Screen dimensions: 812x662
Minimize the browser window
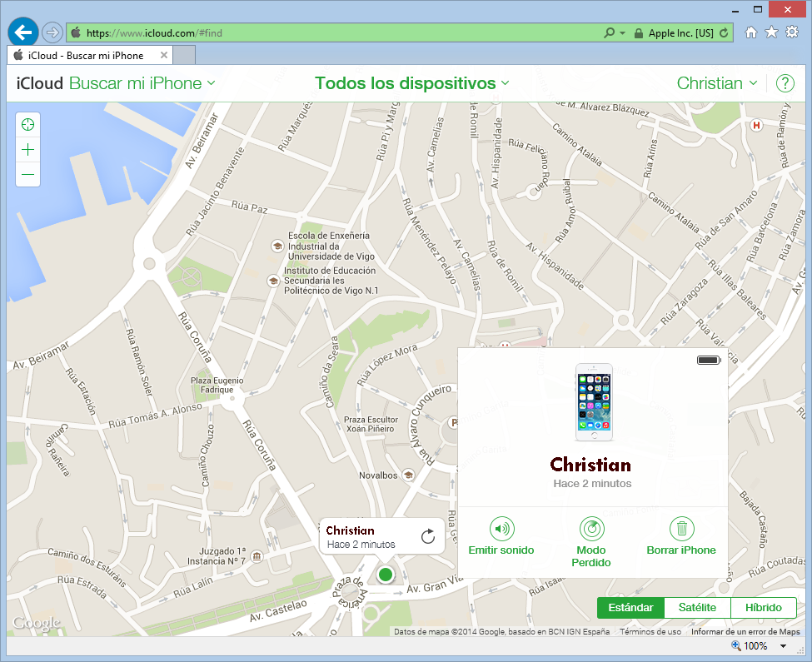pyautogui.click(x=735, y=10)
